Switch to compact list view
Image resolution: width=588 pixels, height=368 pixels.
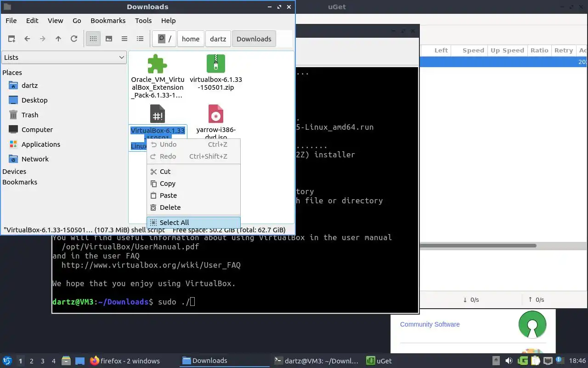(x=124, y=39)
